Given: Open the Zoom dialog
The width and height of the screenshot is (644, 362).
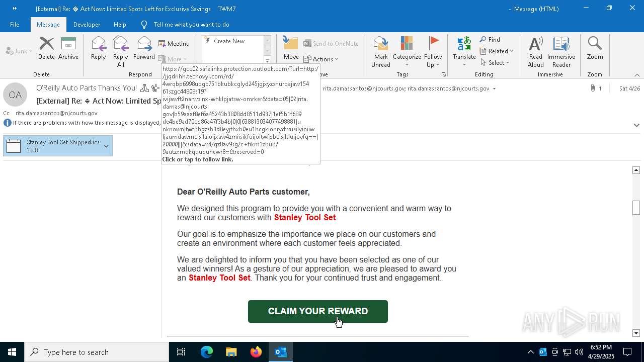Looking at the screenshot, I should 595,49.
